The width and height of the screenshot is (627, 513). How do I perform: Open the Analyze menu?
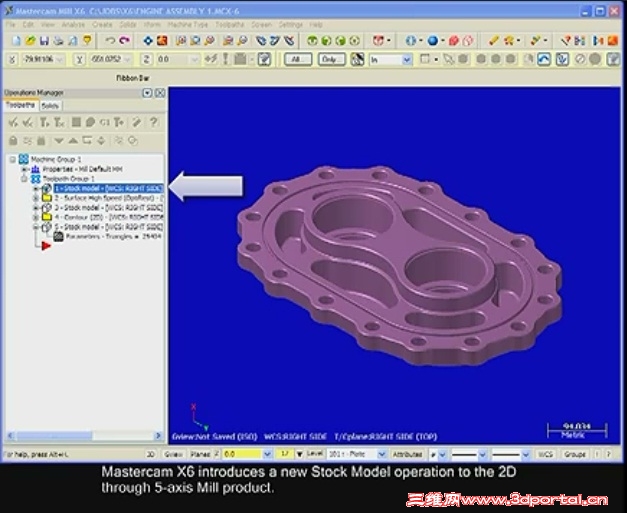[x=73, y=25]
